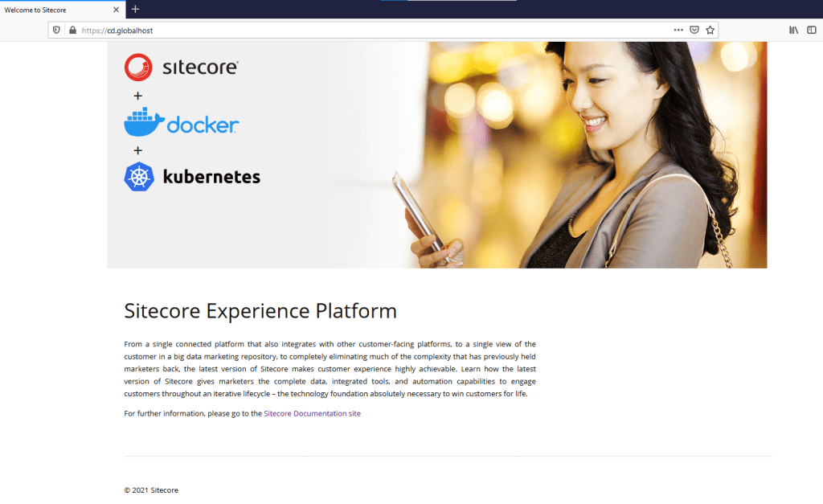Click the address bar showing cd.globalhost
The height and width of the screenshot is (504, 823).
pos(241,29)
